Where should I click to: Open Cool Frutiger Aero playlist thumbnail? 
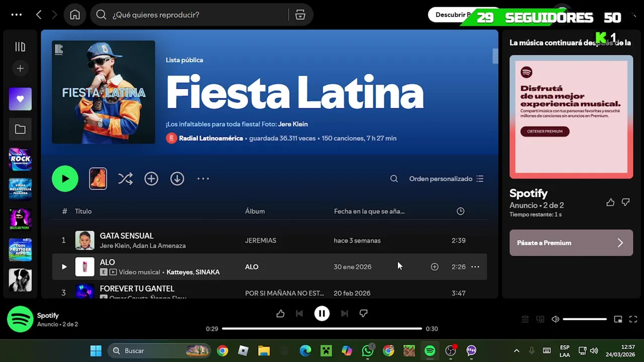click(20, 250)
